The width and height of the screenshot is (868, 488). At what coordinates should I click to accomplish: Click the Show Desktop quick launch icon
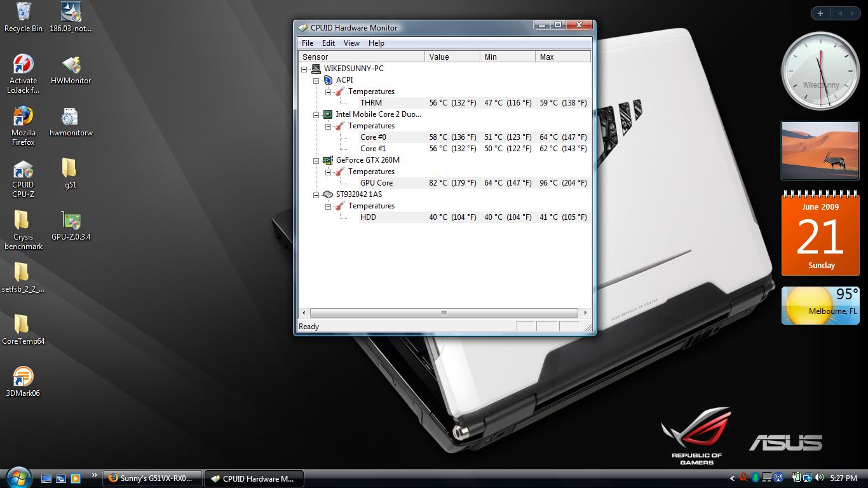point(46,478)
